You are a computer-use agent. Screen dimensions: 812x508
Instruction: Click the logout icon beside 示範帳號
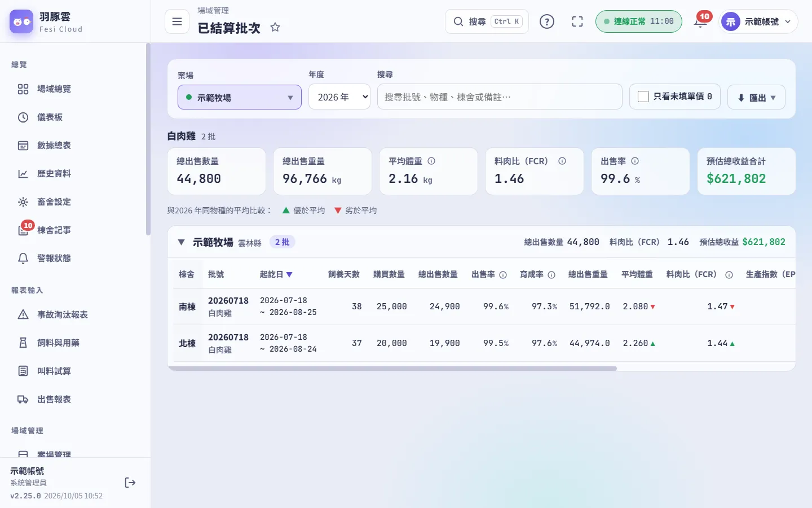130,483
